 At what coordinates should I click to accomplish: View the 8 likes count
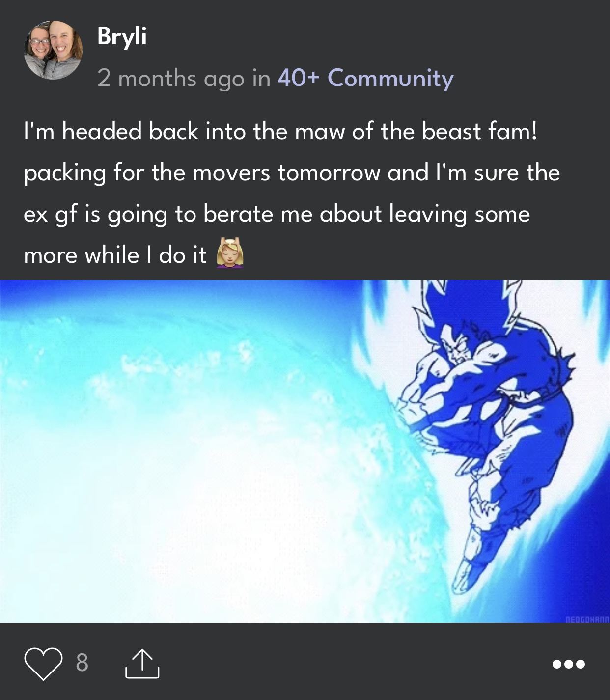[82, 663]
